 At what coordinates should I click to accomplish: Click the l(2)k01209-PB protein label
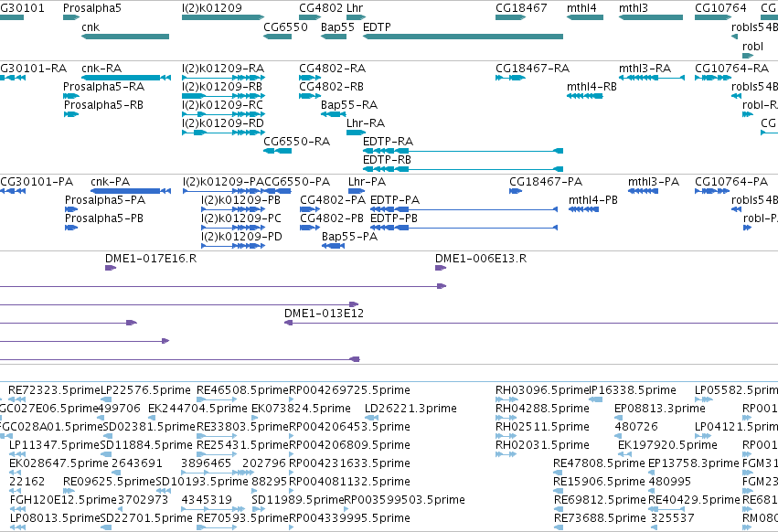240,200
